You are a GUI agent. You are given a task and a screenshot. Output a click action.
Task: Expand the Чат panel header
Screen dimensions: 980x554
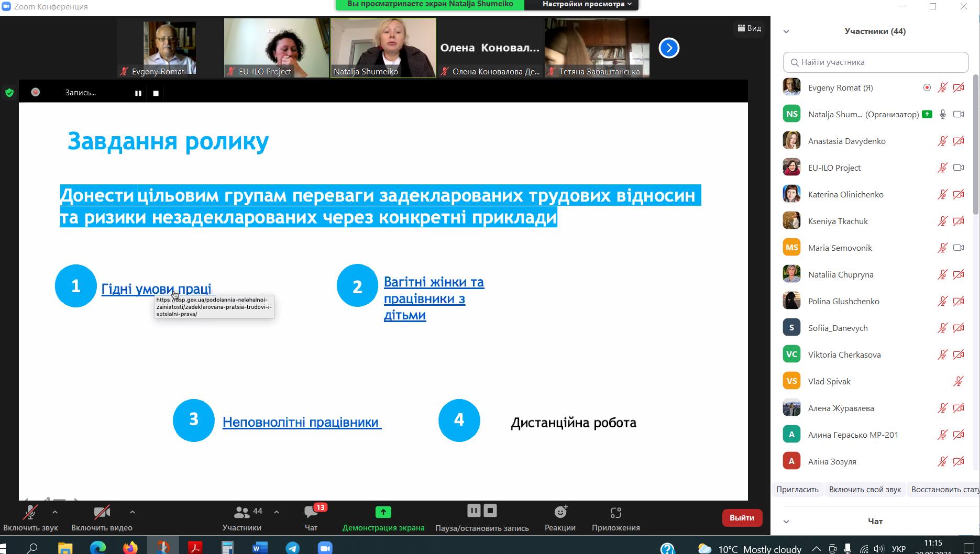[786, 522]
